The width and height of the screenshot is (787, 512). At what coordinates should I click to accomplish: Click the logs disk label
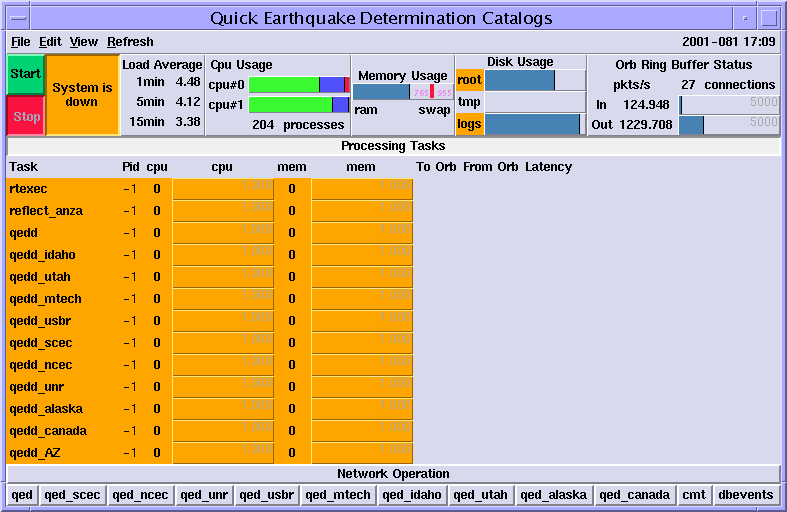click(x=470, y=124)
